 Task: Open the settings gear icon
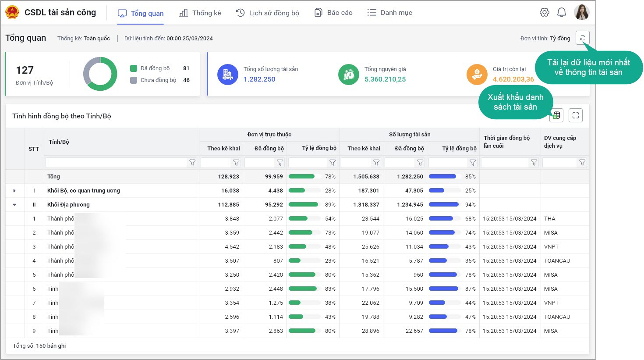[x=544, y=13]
